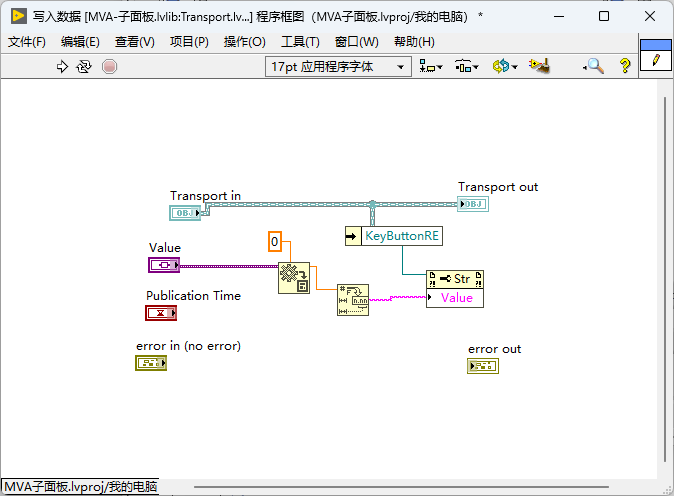Image resolution: width=674 pixels, height=496 pixels.
Task: Expand the Align Objects dropdown
Action: pyautogui.click(x=431, y=67)
